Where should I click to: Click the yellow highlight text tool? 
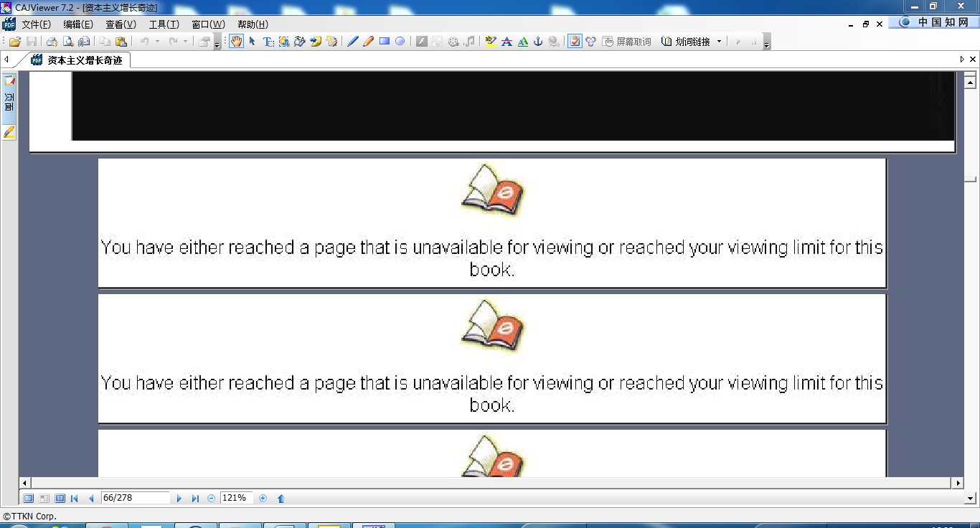pos(491,42)
